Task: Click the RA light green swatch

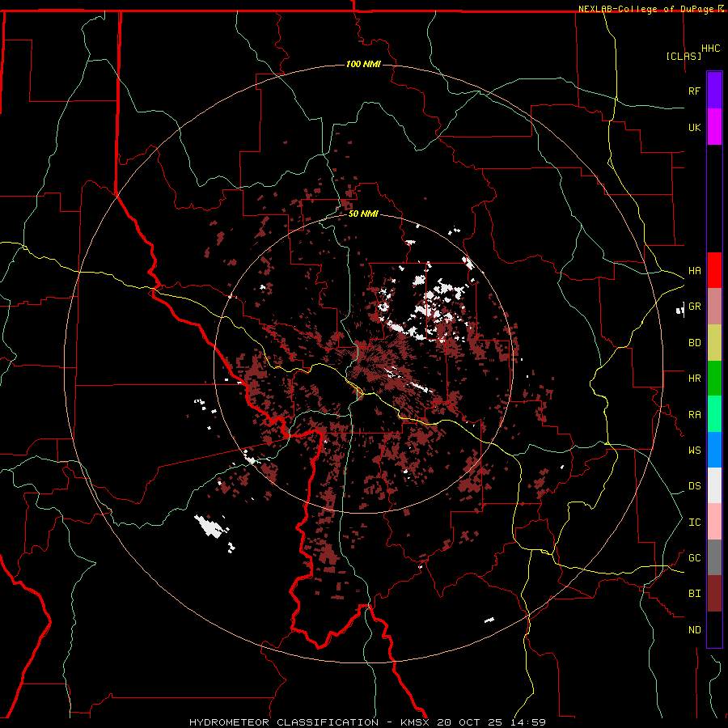Action: click(714, 414)
